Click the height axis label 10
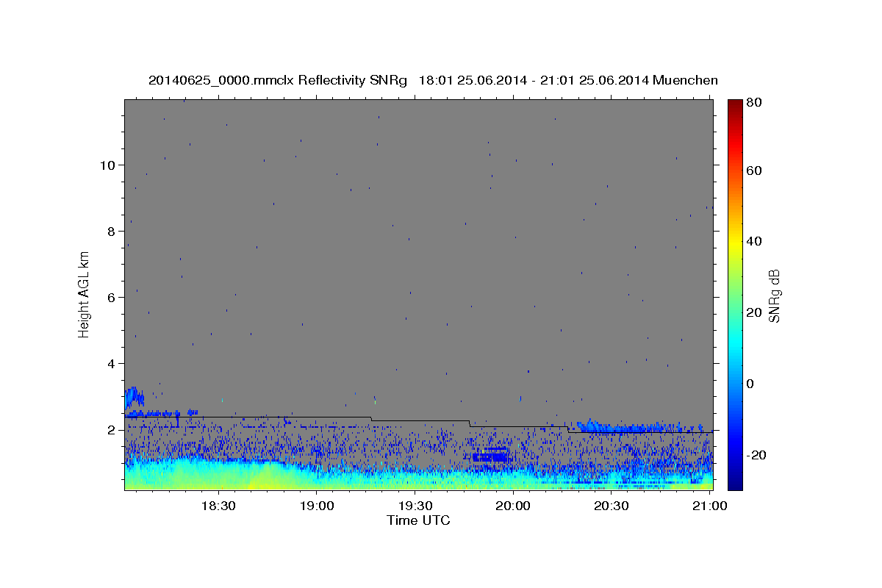The height and width of the screenshot is (588, 882). [107, 165]
